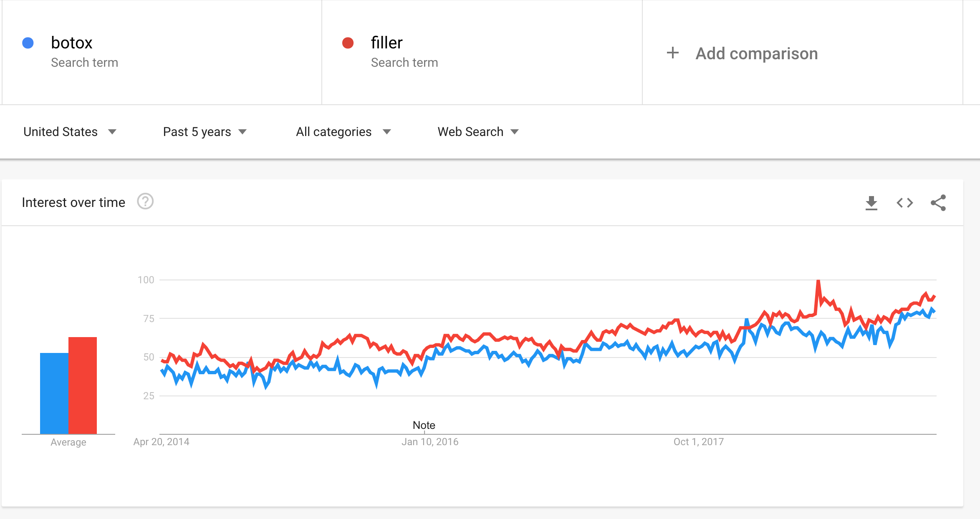
Task: Click the red filler peak at 100
Action: tap(818, 281)
